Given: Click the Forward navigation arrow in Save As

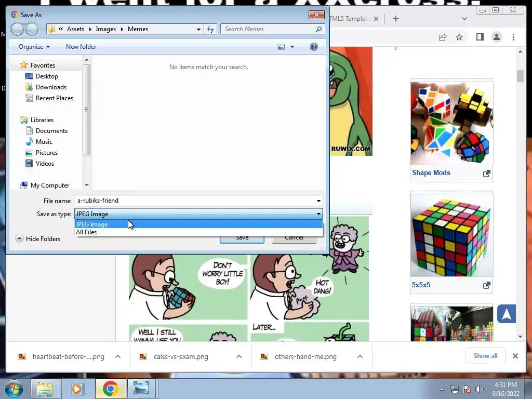Looking at the screenshot, I should pyautogui.click(x=32, y=29).
